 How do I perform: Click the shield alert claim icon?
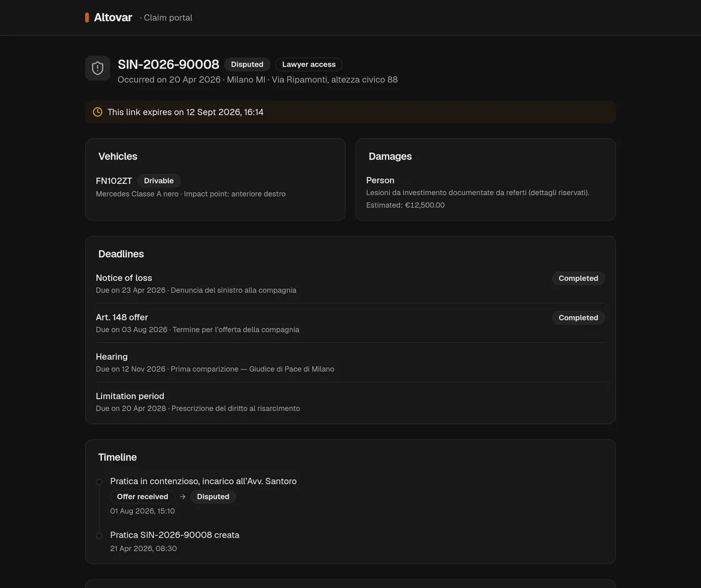[98, 68]
